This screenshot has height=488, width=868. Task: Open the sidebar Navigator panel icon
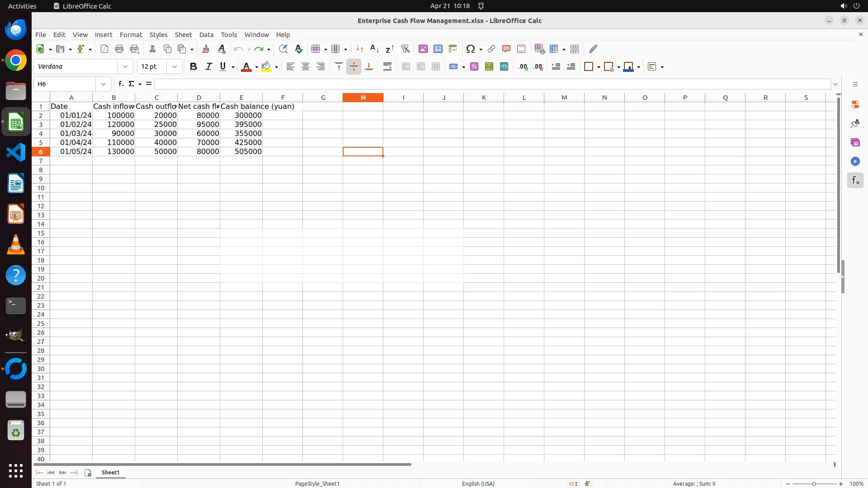click(855, 161)
